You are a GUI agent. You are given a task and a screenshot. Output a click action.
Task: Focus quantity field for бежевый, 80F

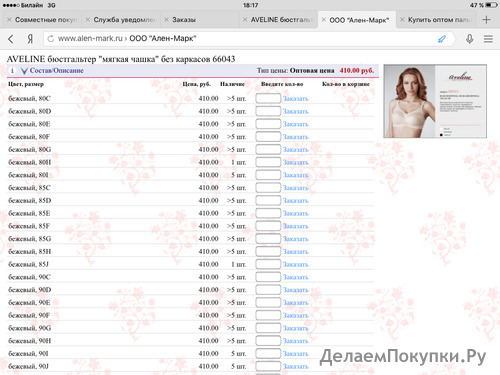(x=268, y=137)
